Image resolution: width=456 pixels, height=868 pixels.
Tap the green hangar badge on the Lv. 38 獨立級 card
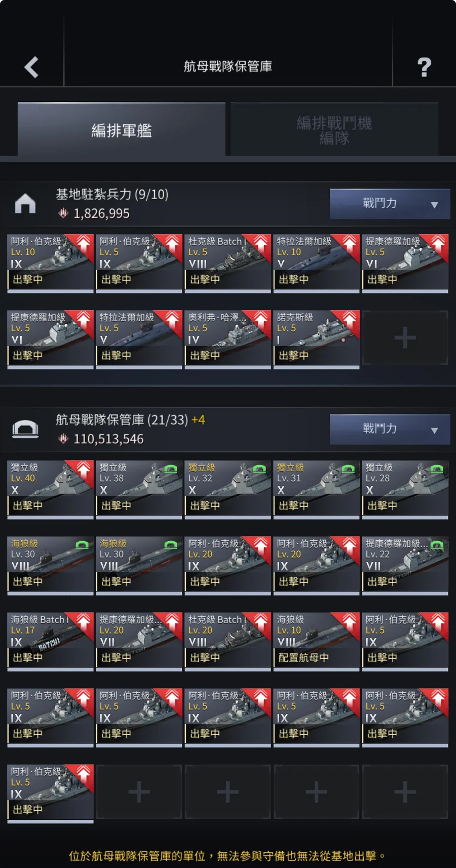point(171,469)
